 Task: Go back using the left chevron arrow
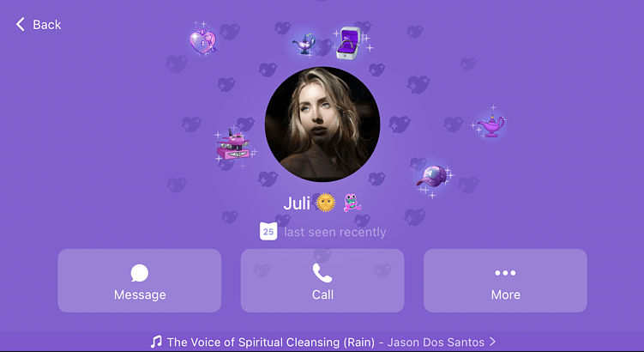20,24
